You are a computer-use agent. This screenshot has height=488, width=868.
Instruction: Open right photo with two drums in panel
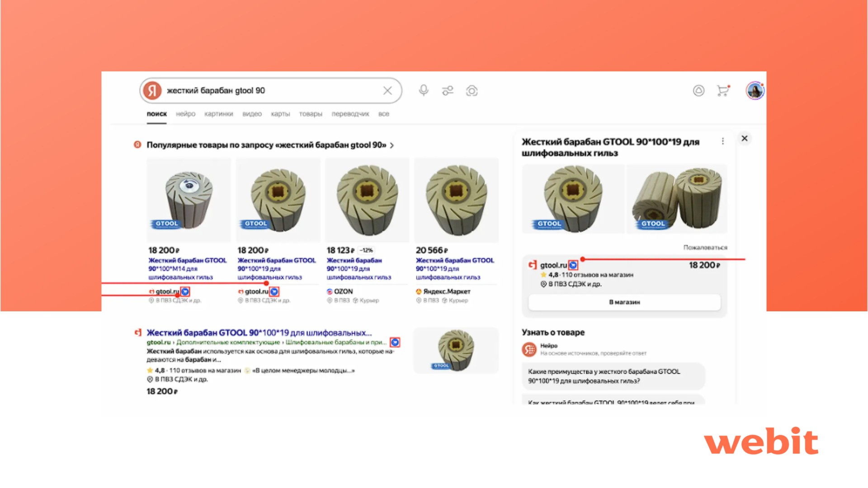(677, 199)
